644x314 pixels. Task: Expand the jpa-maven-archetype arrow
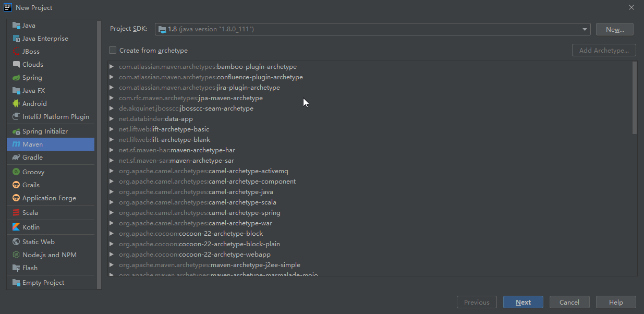(x=112, y=98)
